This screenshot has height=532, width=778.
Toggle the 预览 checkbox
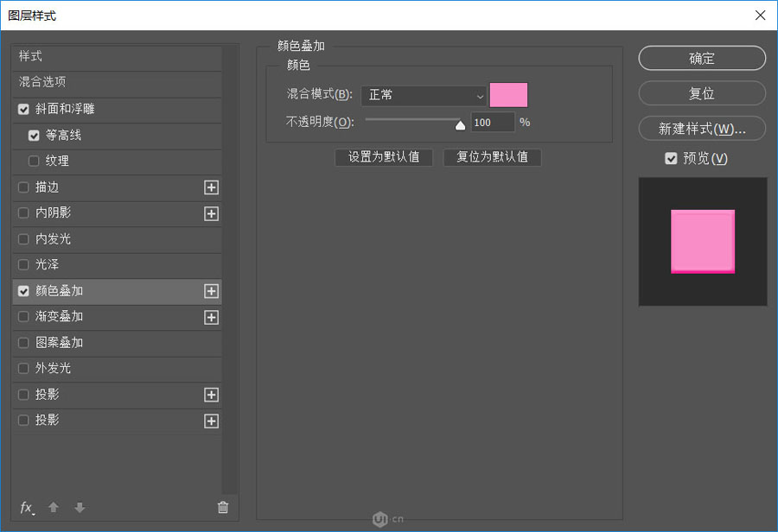tap(672, 158)
